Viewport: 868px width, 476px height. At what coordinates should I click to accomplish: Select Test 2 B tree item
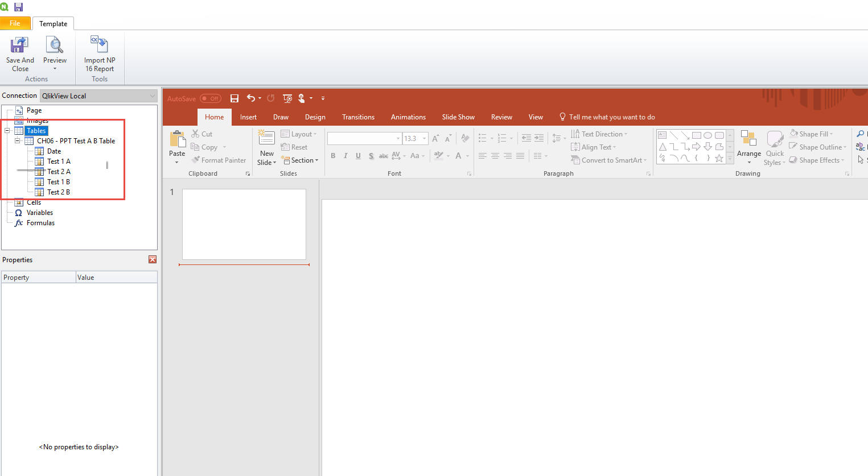click(59, 192)
